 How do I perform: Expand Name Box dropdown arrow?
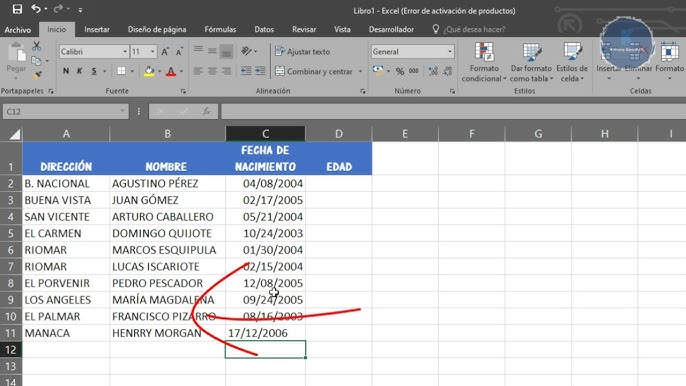click(122, 111)
